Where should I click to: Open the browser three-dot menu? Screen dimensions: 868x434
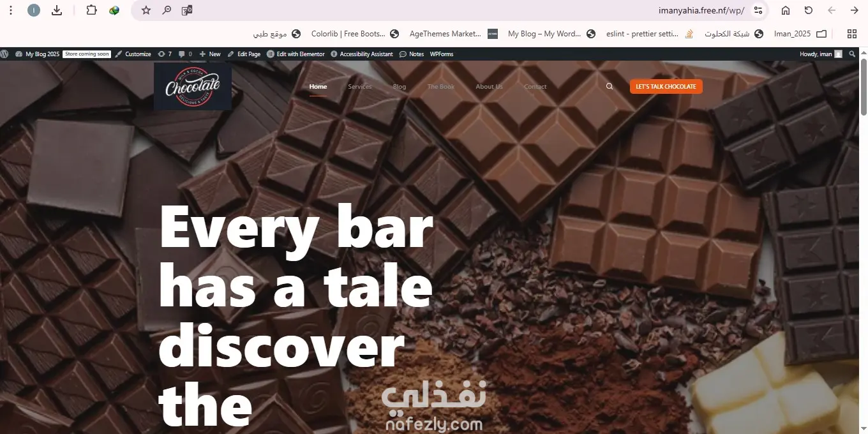click(x=11, y=10)
